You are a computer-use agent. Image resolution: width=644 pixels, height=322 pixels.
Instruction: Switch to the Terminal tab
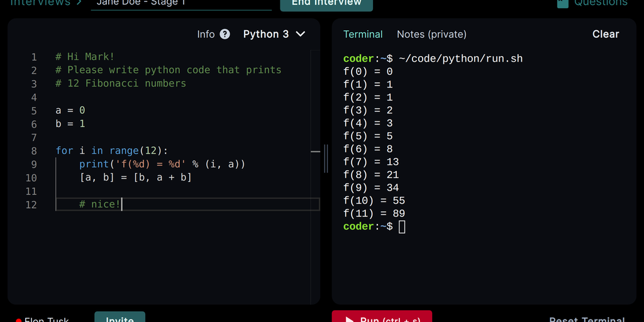pos(363,35)
